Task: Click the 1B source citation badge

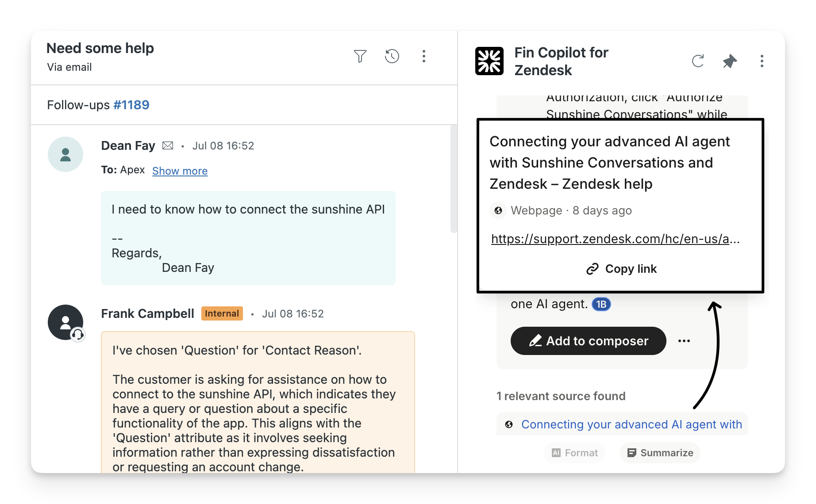Action: tap(601, 304)
